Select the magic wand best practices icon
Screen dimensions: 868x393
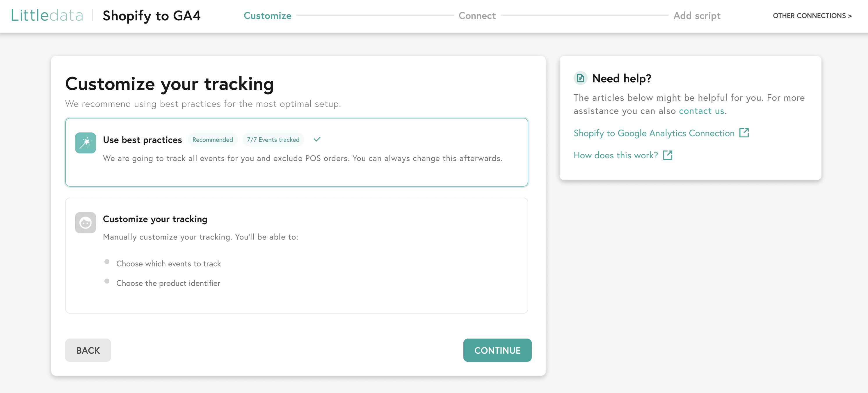pos(85,143)
